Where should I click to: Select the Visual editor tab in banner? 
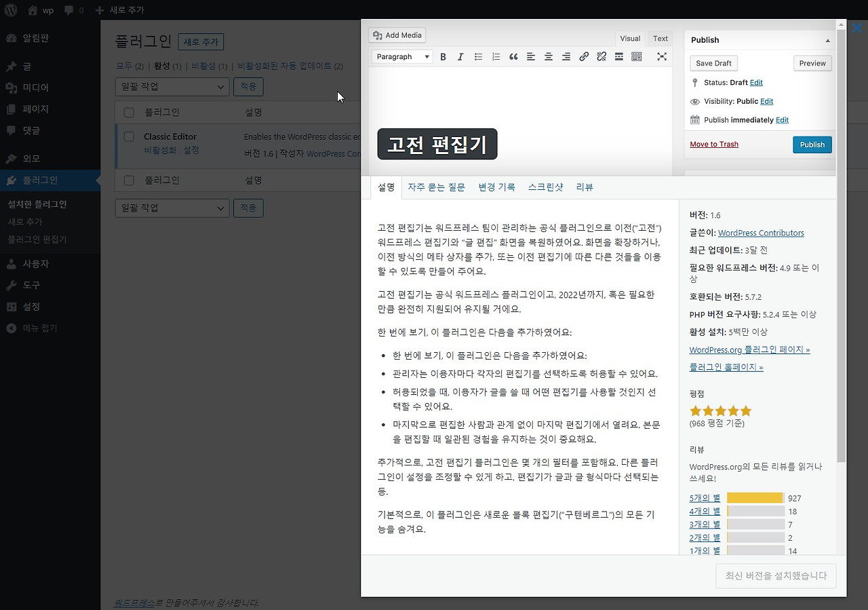pyautogui.click(x=630, y=39)
